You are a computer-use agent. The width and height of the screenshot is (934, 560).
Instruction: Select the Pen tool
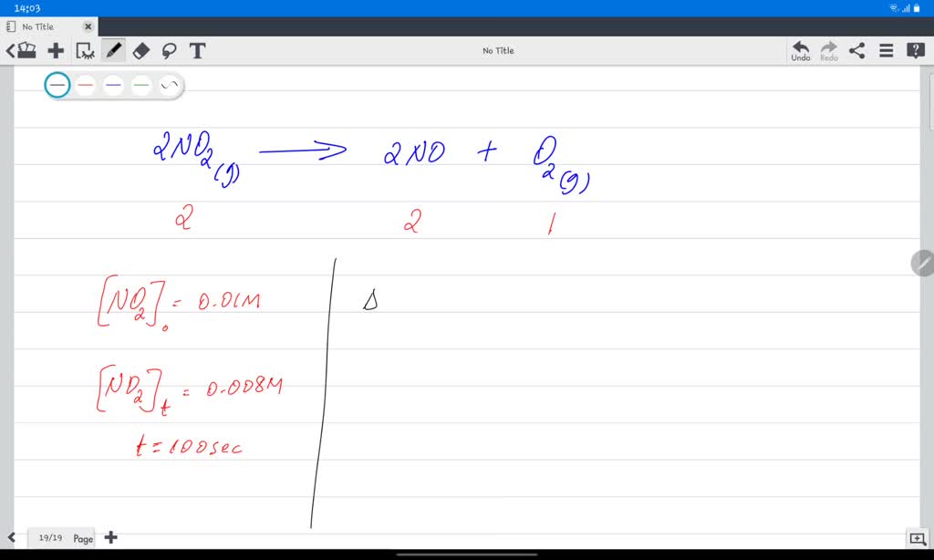pos(112,50)
